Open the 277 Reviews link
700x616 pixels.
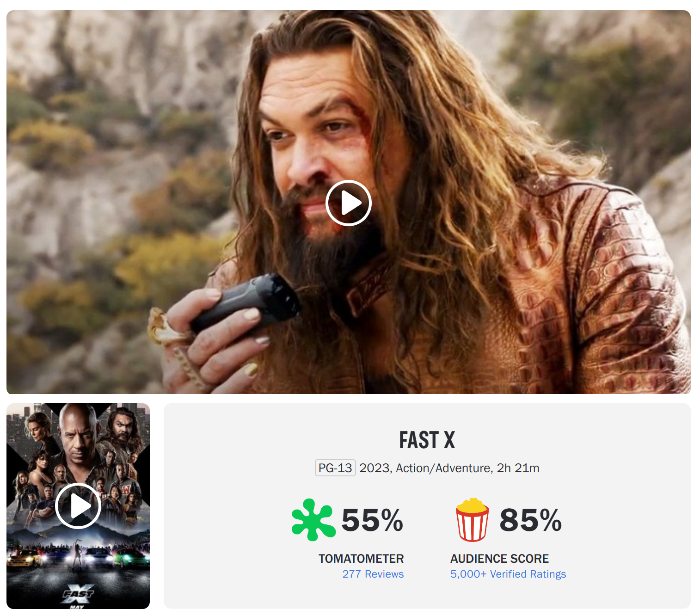373,574
